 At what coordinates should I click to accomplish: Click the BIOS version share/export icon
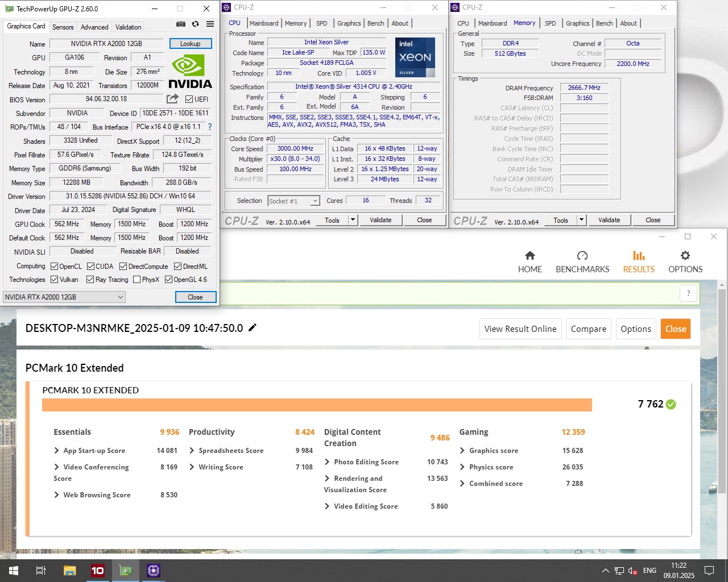(x=172, y=99)
